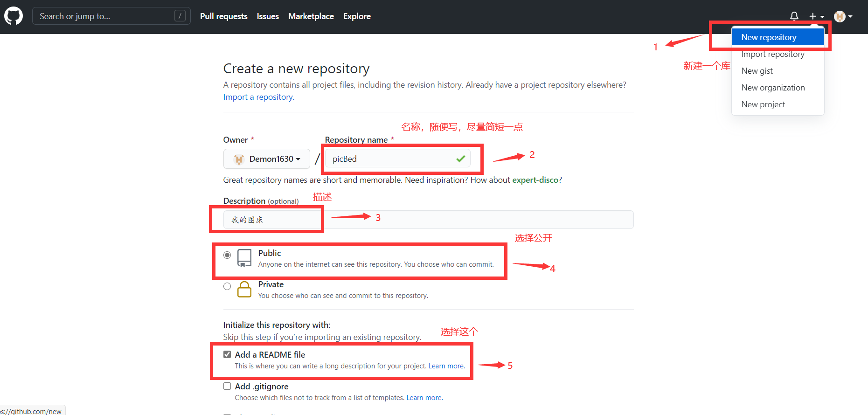Viewport: 868px width, 415px height.
Task: Open the GitHub home logo
Action: 14,16
